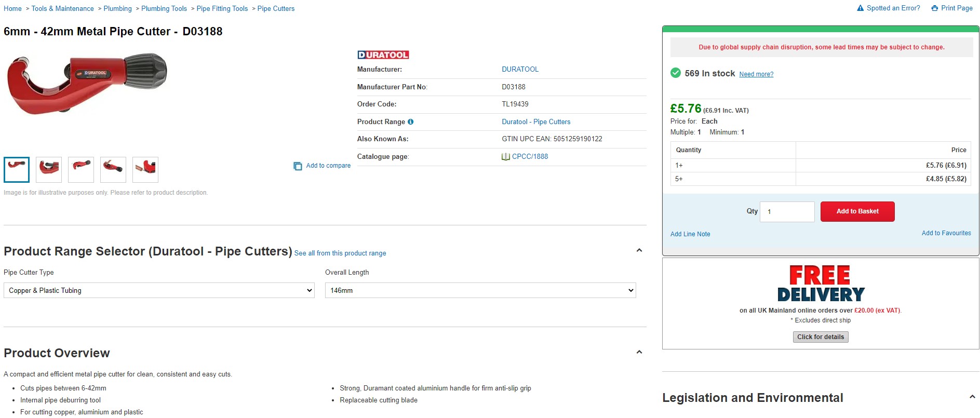Click the Product Range info icon

pyautogui.click(x=410, y=122)
